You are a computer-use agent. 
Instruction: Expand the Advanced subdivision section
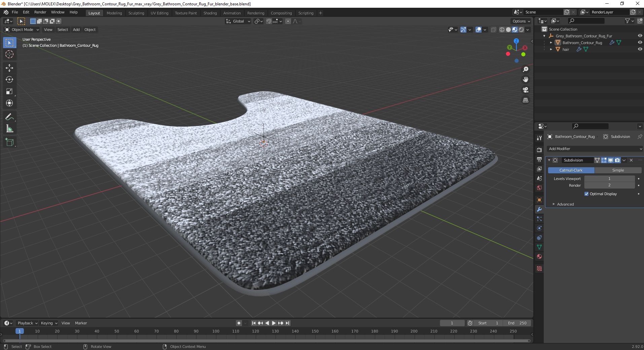[x=565, y=204]
